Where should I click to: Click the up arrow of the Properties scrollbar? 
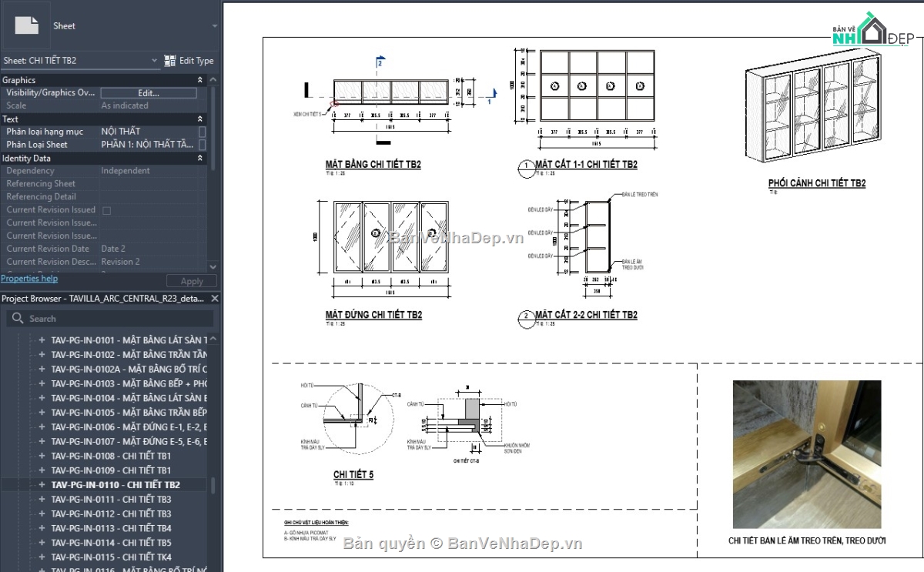coord(213,79)
